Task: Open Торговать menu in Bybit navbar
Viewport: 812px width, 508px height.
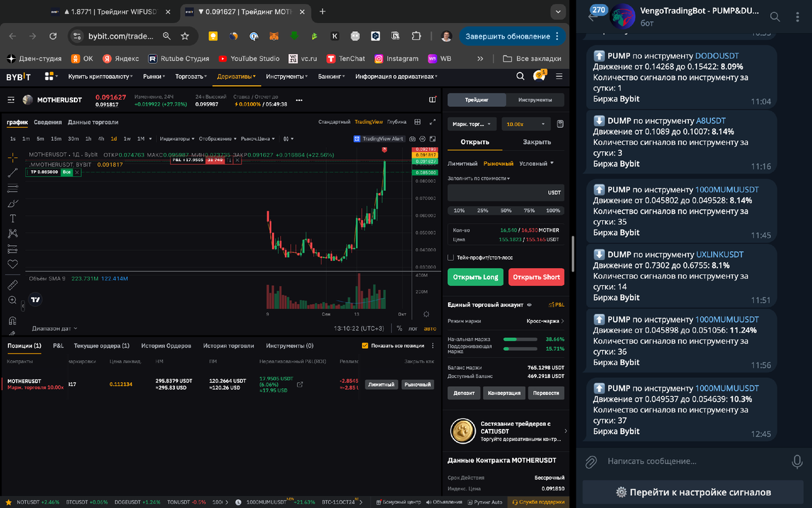Action: 191,77
